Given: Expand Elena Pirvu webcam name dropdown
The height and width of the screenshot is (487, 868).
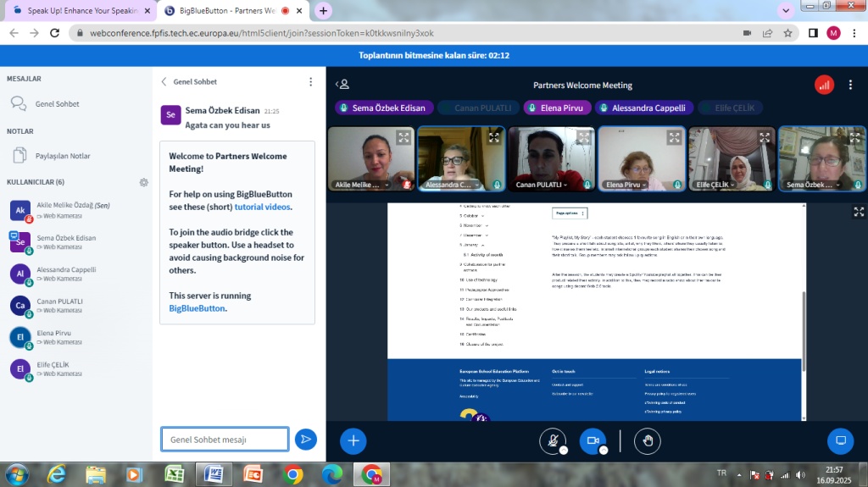Looking at the screenshot, I should point(658,184).
